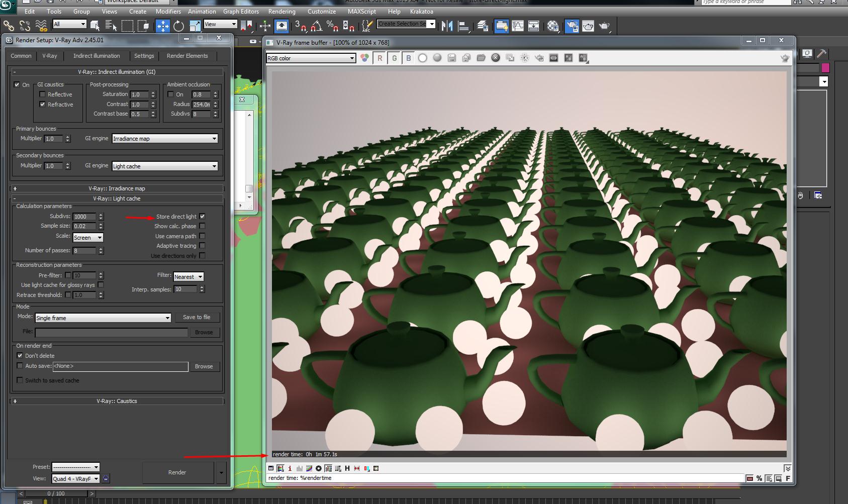The image size is (848, 504).
Task: Click the pixel information 'i' icon
Action: point(290,468)
